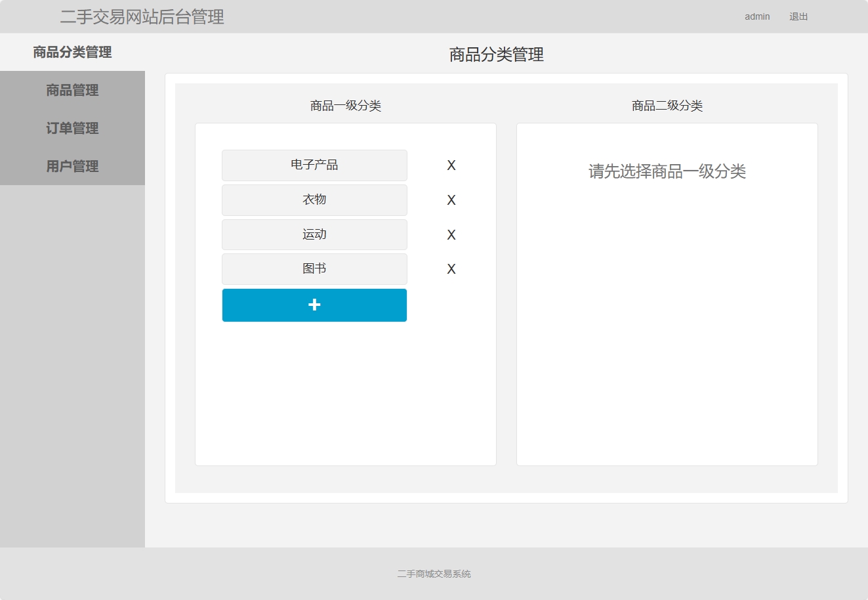868x600 pixels.
Task: Click the admin account label
Action: tap(757, 16)
